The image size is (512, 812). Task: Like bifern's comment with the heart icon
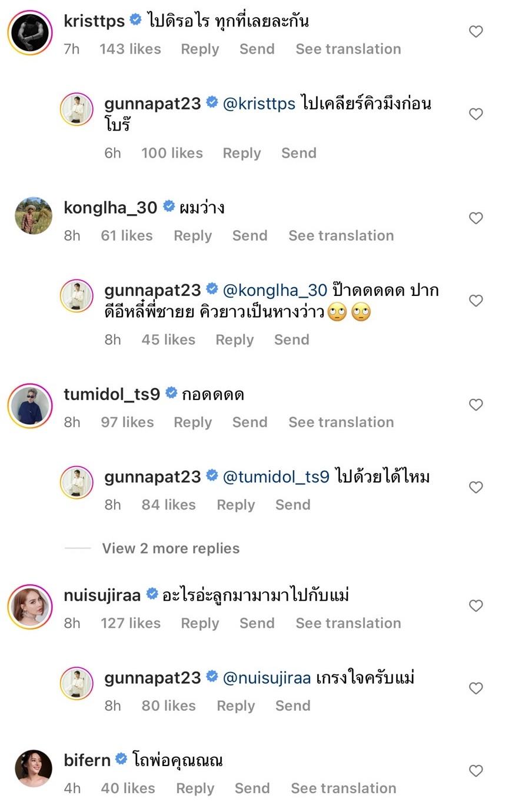coord(476,771)
